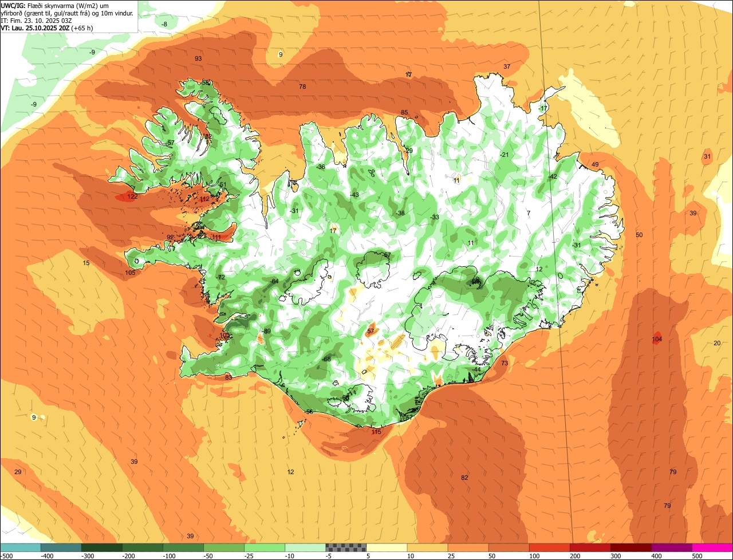
Task: Click the 'IT: Fim. 23. 10. 2025 03Z' line
Action: (37, 20)
